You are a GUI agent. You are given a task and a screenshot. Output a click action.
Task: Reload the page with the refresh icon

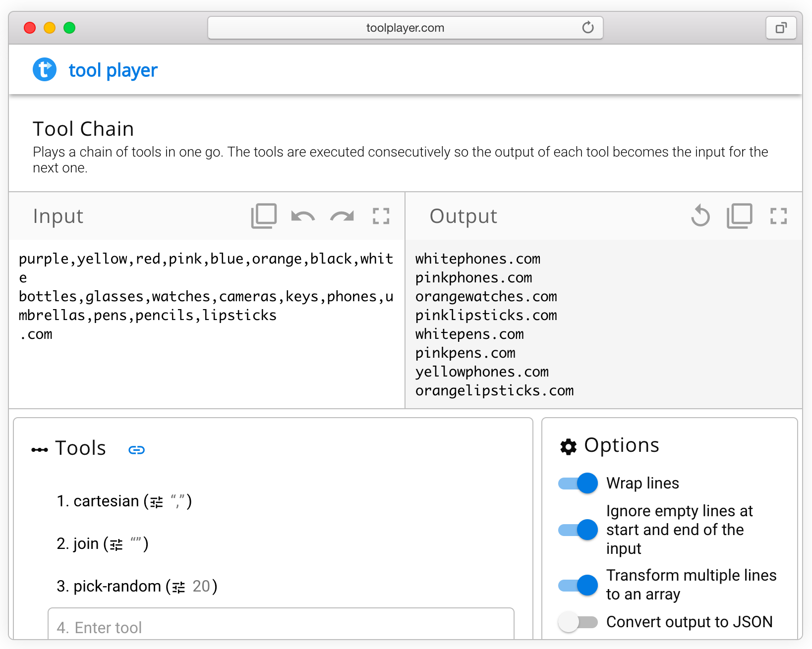coord(588,27)
